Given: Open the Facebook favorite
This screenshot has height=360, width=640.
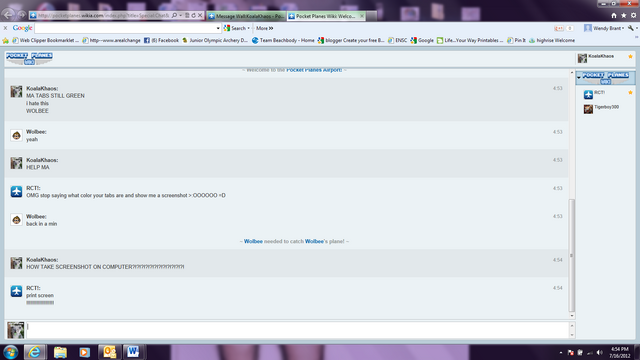Looking at the screenshot, I should (x=162, y=40).
